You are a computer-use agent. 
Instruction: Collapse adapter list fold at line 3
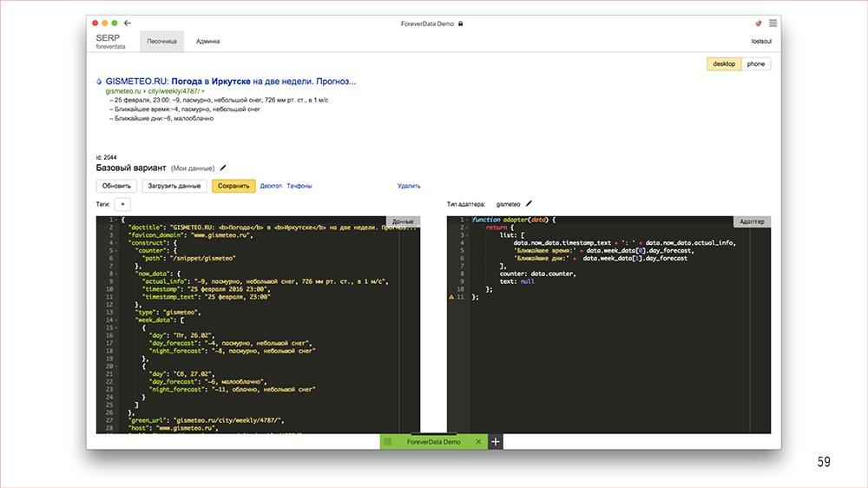pyautogui.click(x=467, y=235)
